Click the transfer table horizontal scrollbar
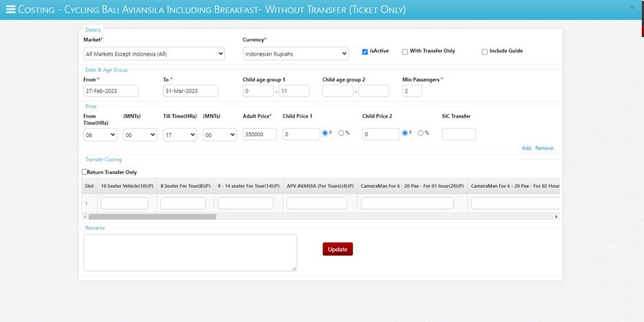 click(152, 217)
